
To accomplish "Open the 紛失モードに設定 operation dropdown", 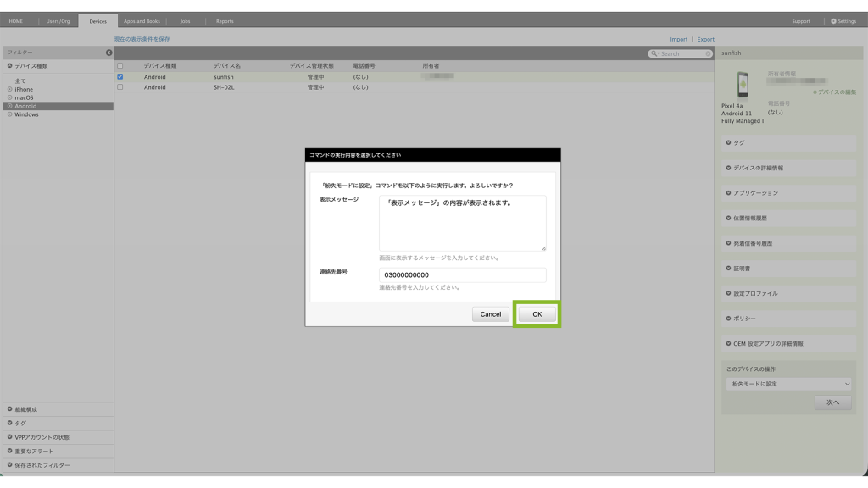I will point(788,384).
